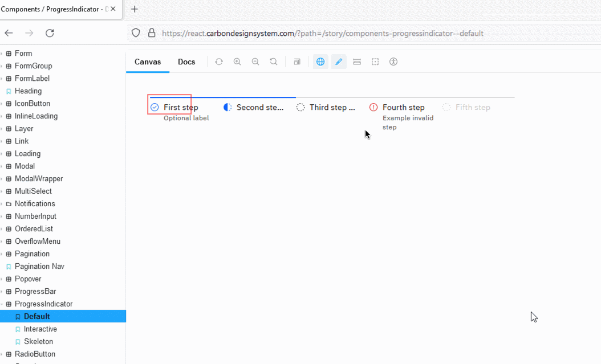Toggle the globe viewport icon
601x364 pixels.
point(320,62)
